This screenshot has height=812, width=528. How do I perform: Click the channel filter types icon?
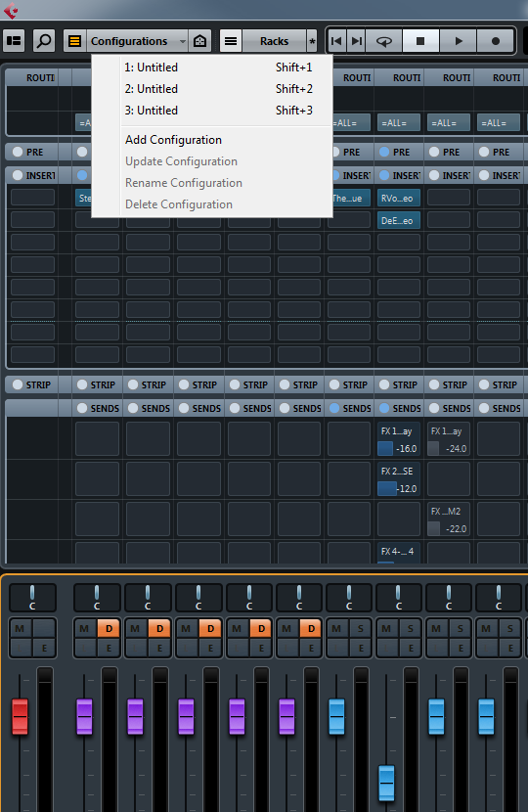199,41
